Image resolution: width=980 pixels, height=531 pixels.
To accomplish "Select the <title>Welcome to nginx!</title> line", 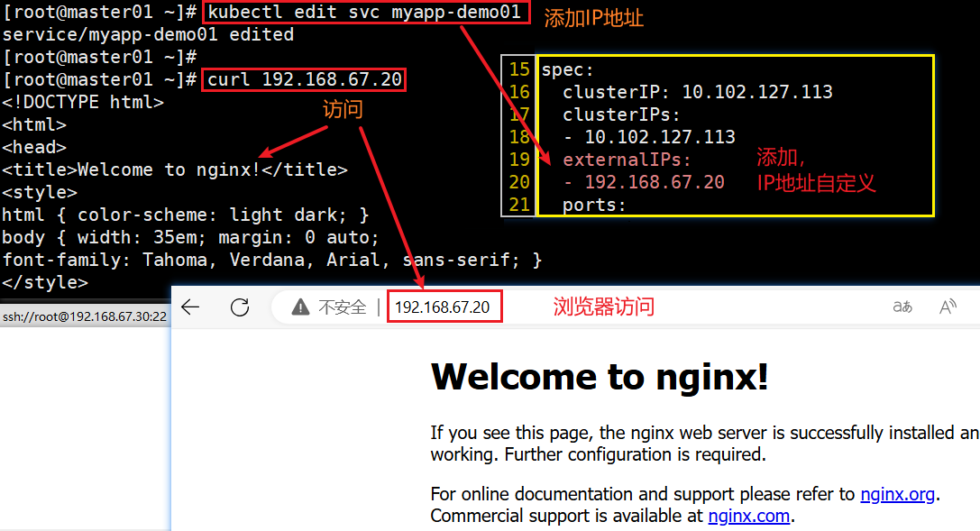I will [175, 169].
